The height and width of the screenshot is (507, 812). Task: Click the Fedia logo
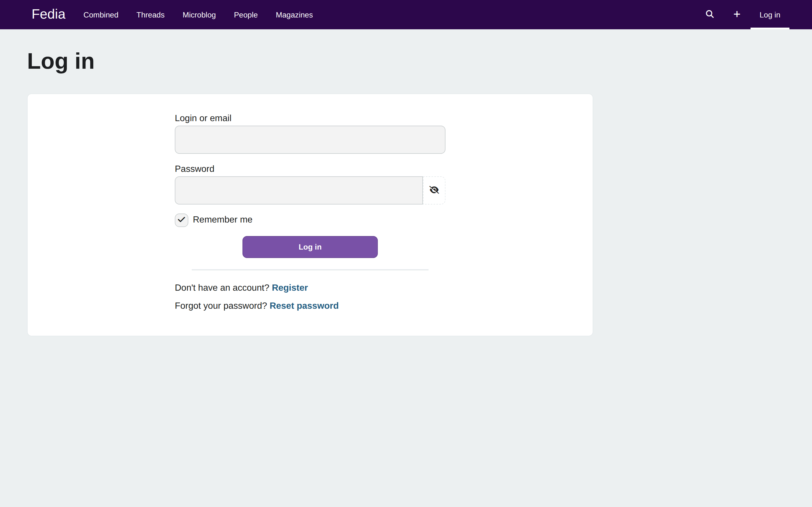[48, 14]
